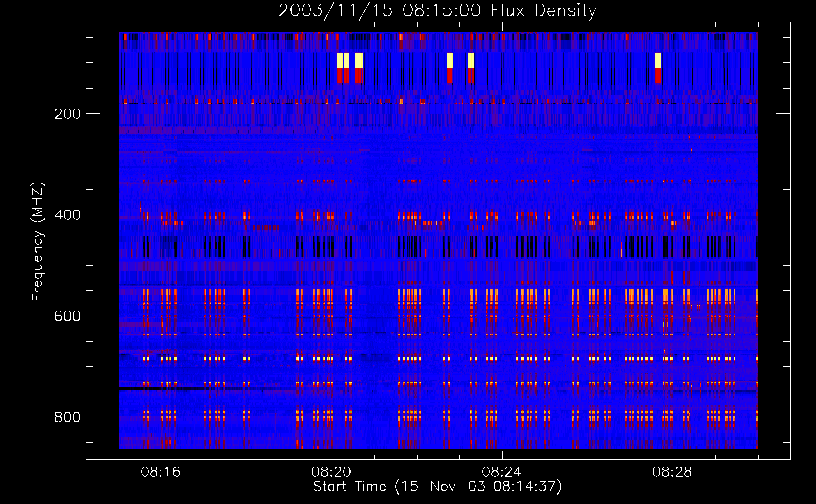Click the plot title '2003/11/15 08:15:00 Flux Density'

click(437, 10)
